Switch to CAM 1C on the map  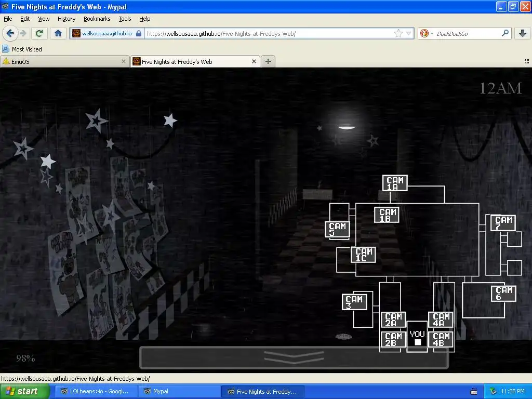(x=363, y=255)
